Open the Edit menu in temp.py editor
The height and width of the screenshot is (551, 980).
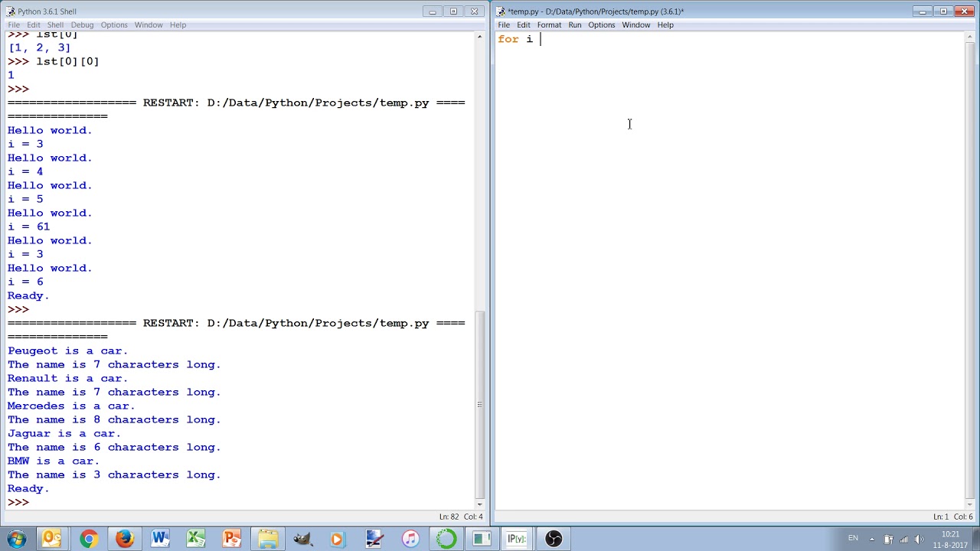point(524,24)
